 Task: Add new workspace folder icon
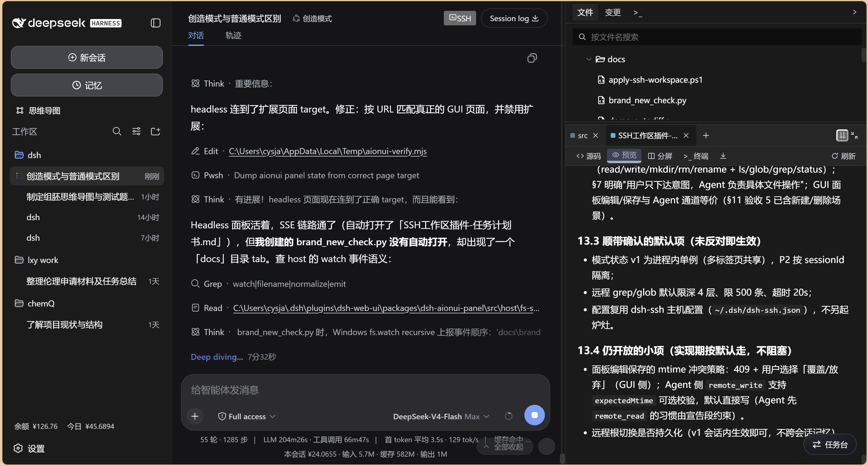tap(155, 131)
